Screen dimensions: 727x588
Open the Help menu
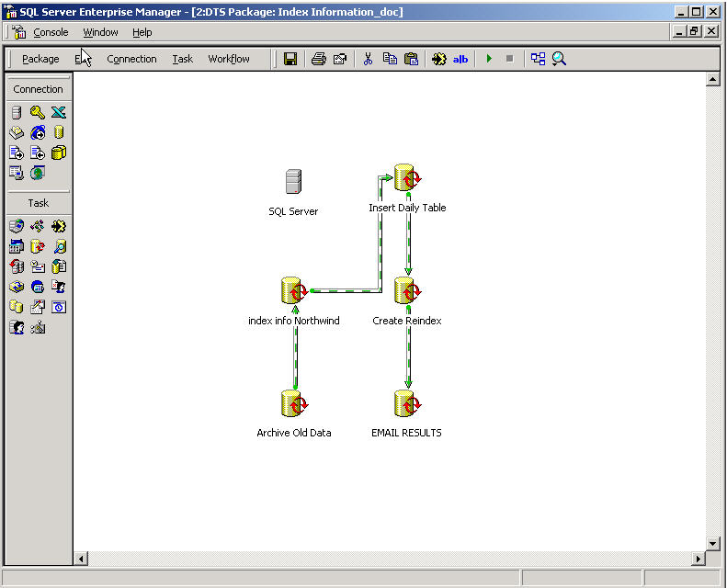tap(142, 32)
